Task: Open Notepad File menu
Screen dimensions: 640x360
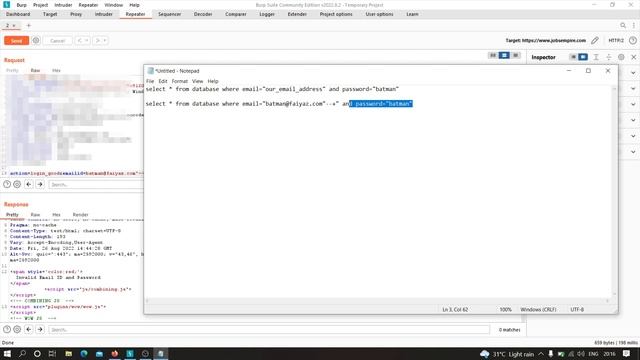Action: pyautogui.click(x=150, y=81)
